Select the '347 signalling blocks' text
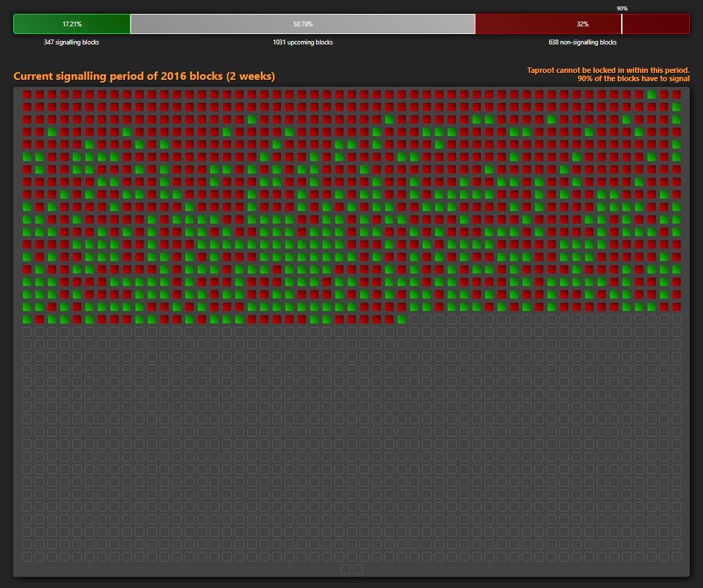 point(71,42)
